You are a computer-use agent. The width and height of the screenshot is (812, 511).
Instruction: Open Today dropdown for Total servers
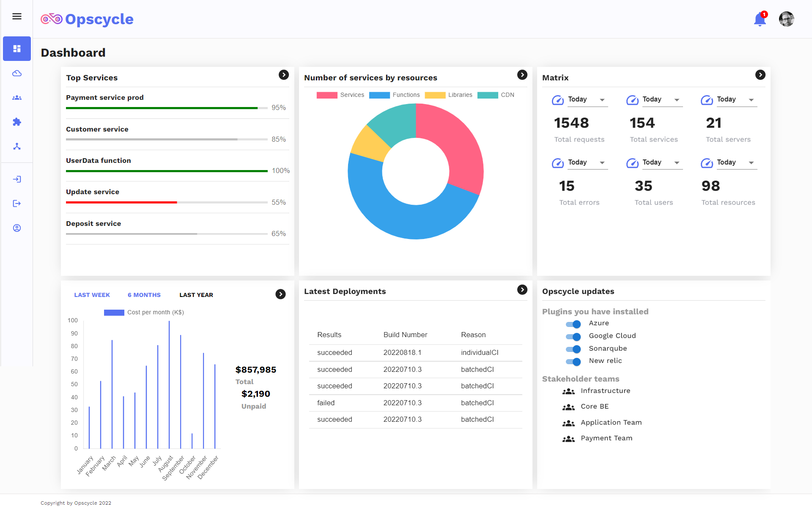737,100
